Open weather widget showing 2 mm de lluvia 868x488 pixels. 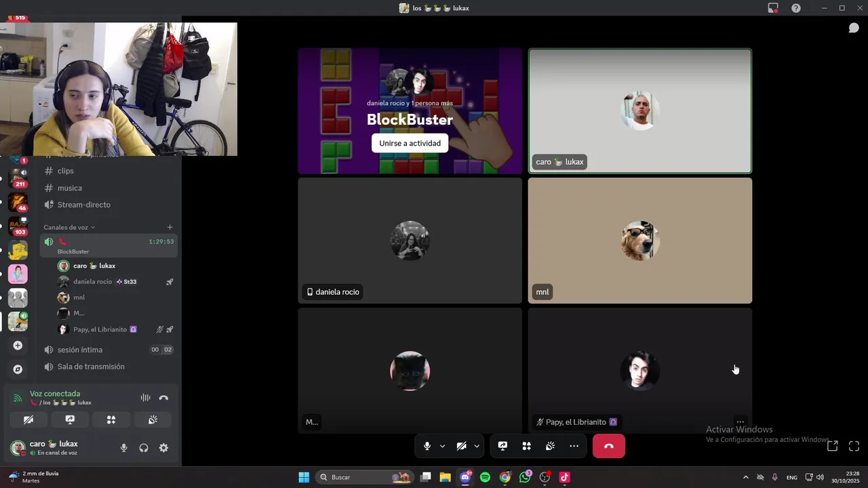[34, 477]
